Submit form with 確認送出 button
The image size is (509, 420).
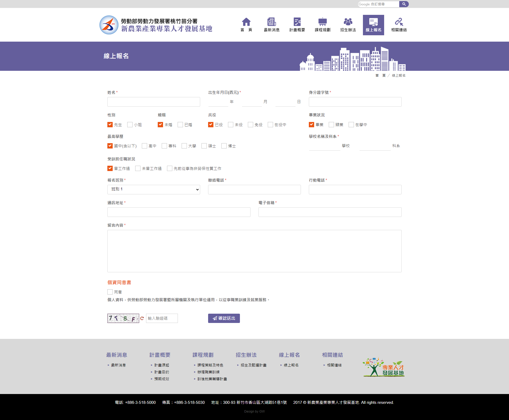[224, 318]
